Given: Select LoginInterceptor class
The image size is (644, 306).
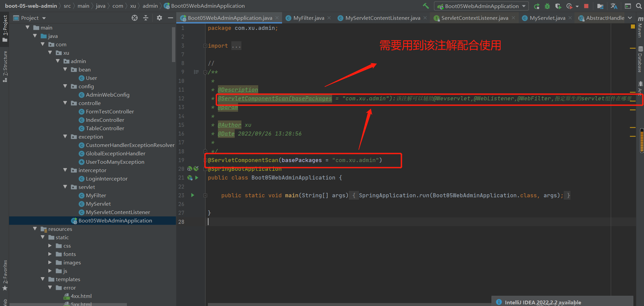Looking at the screenshot, I should click(106, 178).
